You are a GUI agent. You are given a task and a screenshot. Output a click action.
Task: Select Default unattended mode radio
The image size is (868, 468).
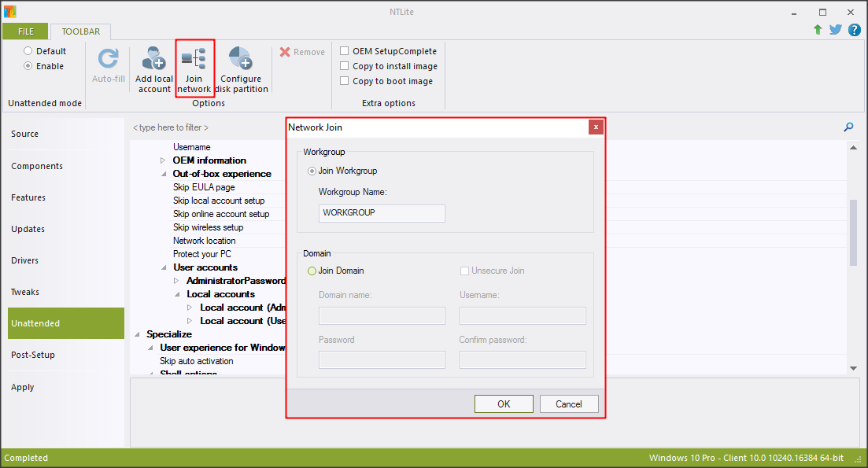point(28,51)
